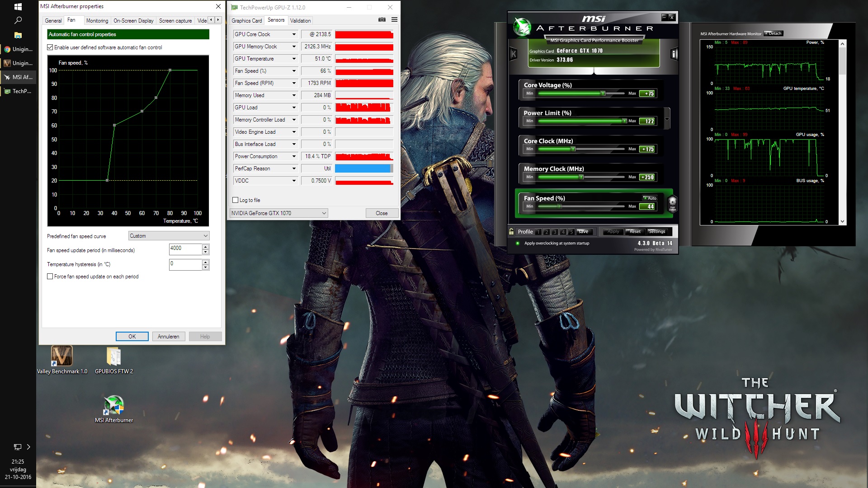Open the GPU Temperature sensor dropdown
Viewport: 868px width, 488px height.
(x=294, y=59)
